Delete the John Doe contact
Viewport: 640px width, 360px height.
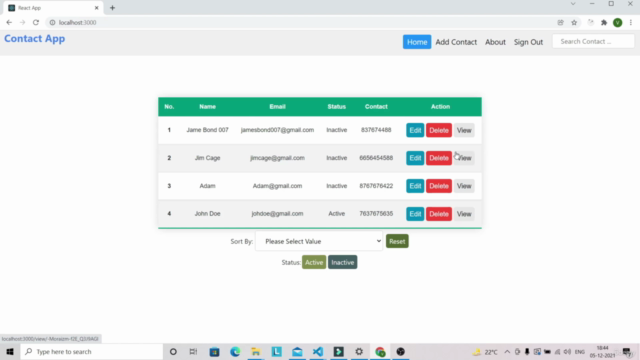439,214
